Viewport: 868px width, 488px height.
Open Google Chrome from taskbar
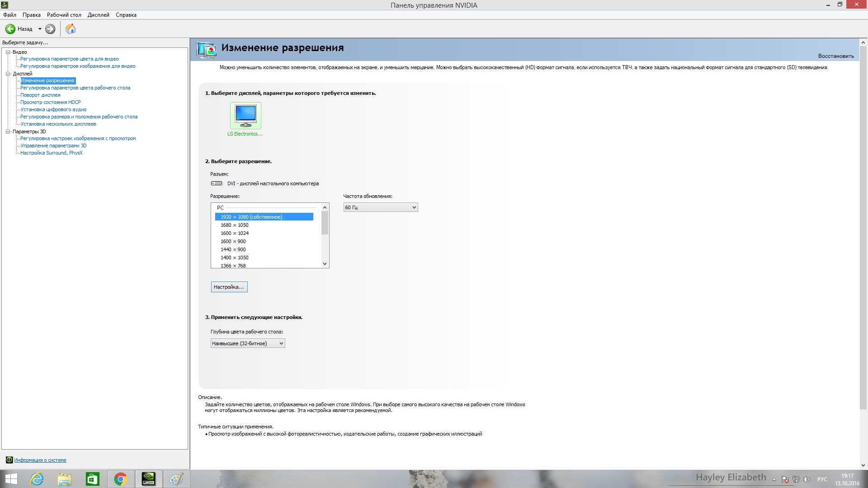120,479
